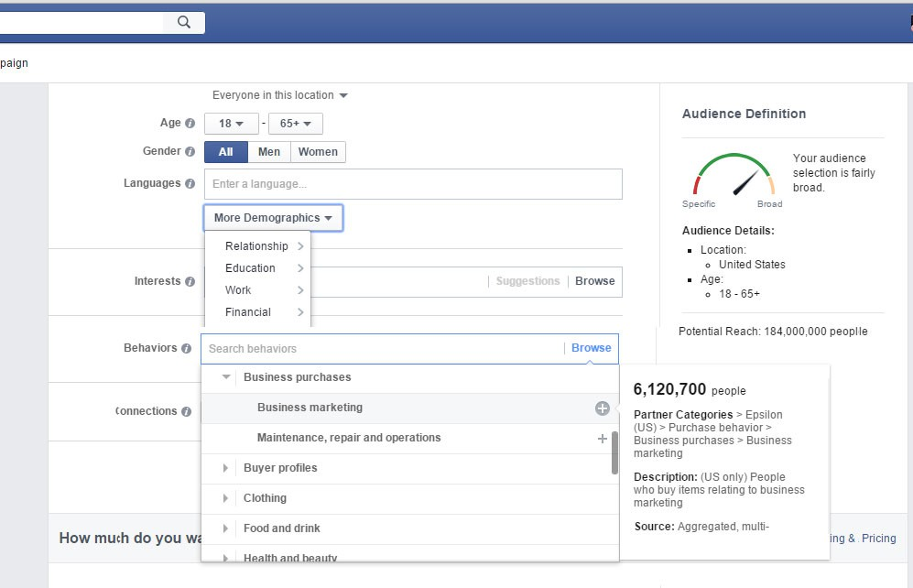The height and width of the screenshot is (588, 913).
Task: Click the Behaviors info icon
Action: pyautogui.click(x=186, y=349)
